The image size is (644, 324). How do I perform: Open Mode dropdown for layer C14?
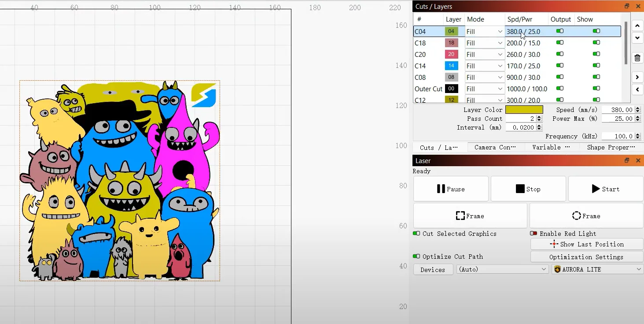click(484, 66)
